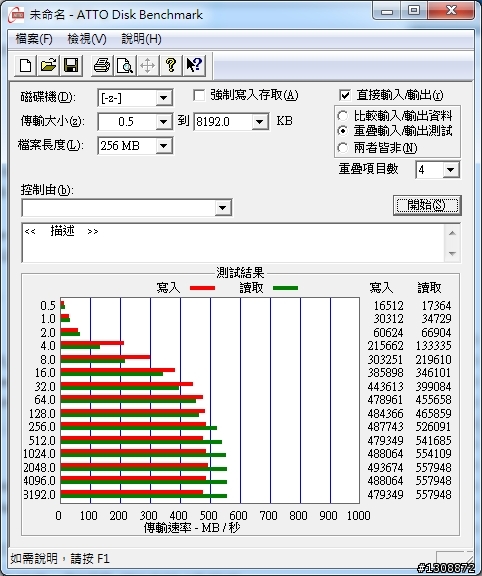Click ATTO app icon in title bar
Image resolution: width=482 pixels, height=576 pixels.
point(16,14)
